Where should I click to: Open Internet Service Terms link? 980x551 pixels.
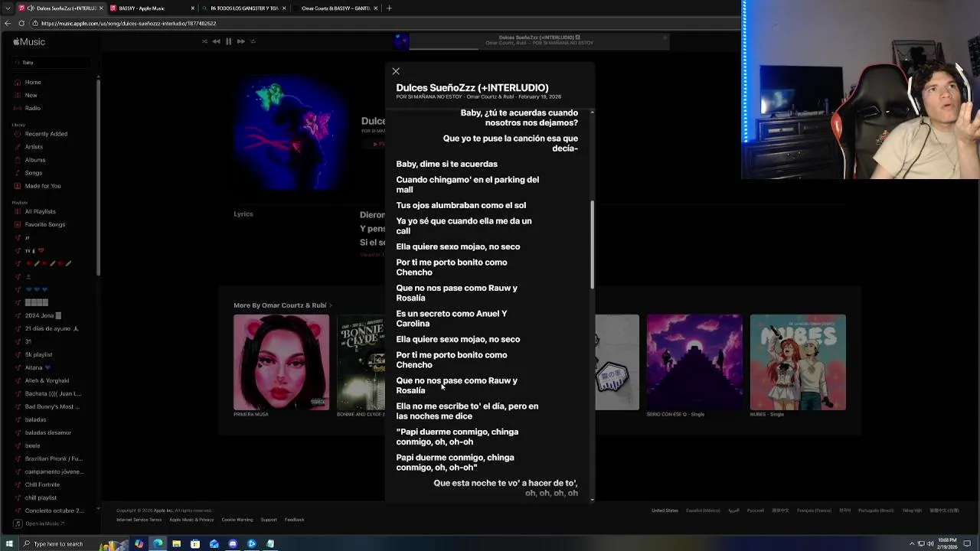[x=139, y=520]
